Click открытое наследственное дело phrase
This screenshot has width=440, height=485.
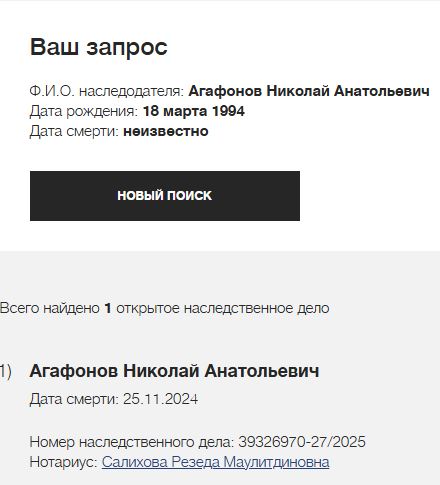pos(223,308)
